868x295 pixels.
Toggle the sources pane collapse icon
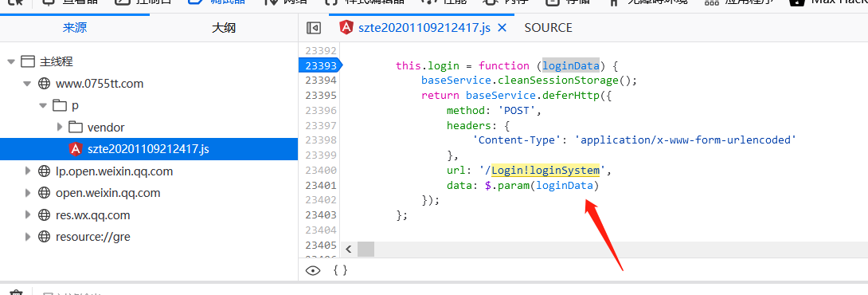(x=314, y=28)
